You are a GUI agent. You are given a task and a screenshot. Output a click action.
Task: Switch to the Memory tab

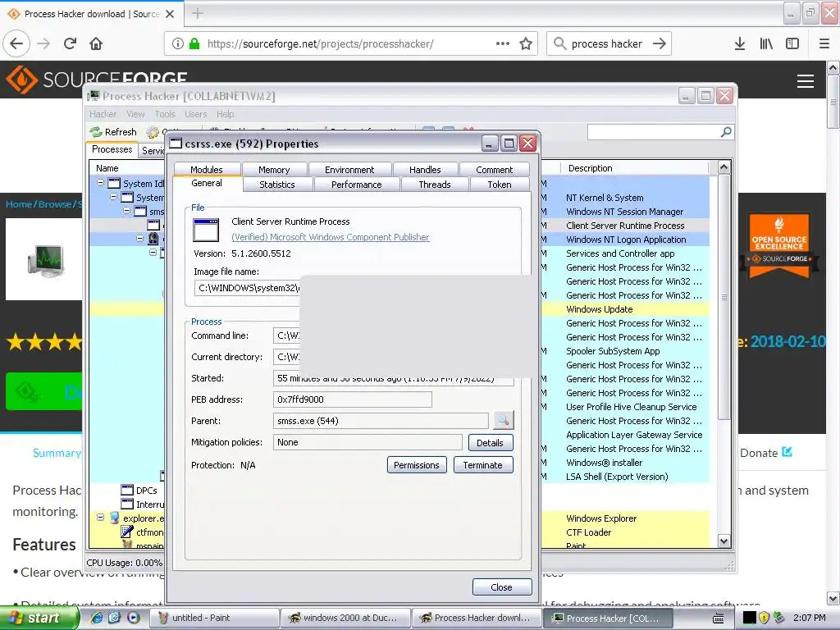(274, 169)
